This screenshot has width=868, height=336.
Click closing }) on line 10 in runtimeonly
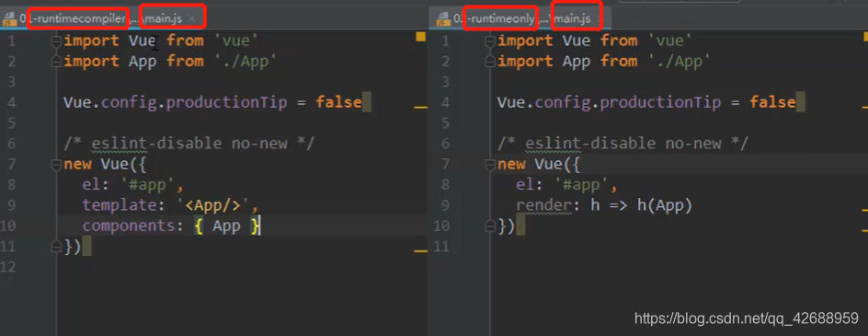pos(506,226)
